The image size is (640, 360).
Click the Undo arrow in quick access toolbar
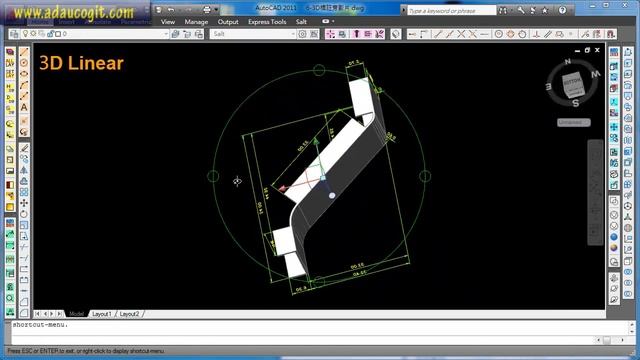coord(171,9)
